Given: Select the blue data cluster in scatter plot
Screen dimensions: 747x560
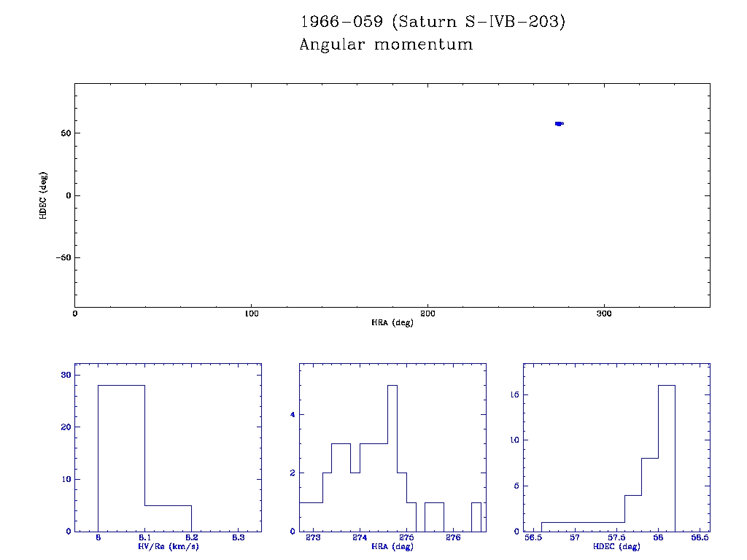Looking at the screenshot, I should 559,123.
